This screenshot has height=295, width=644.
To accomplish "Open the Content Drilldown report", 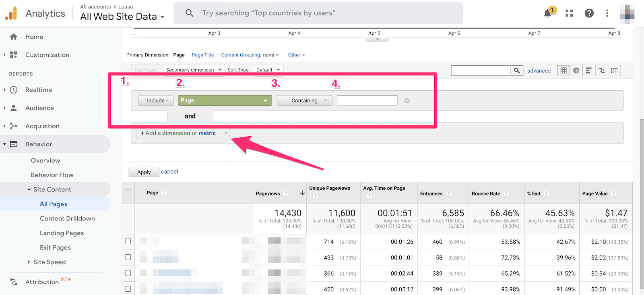I will [x=67, y=218].
